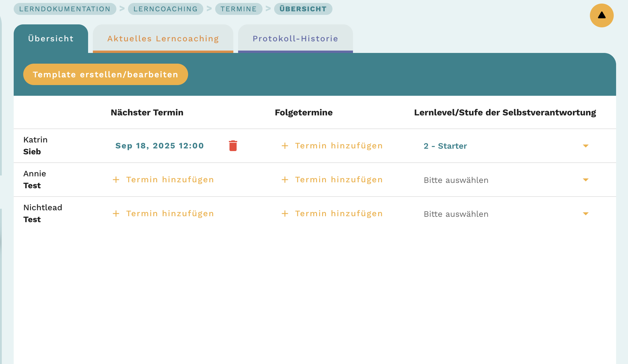Click plus icon in Annie's Nächster Termin
Viewport: 628px width, 364px height.
tap(116, 180)
